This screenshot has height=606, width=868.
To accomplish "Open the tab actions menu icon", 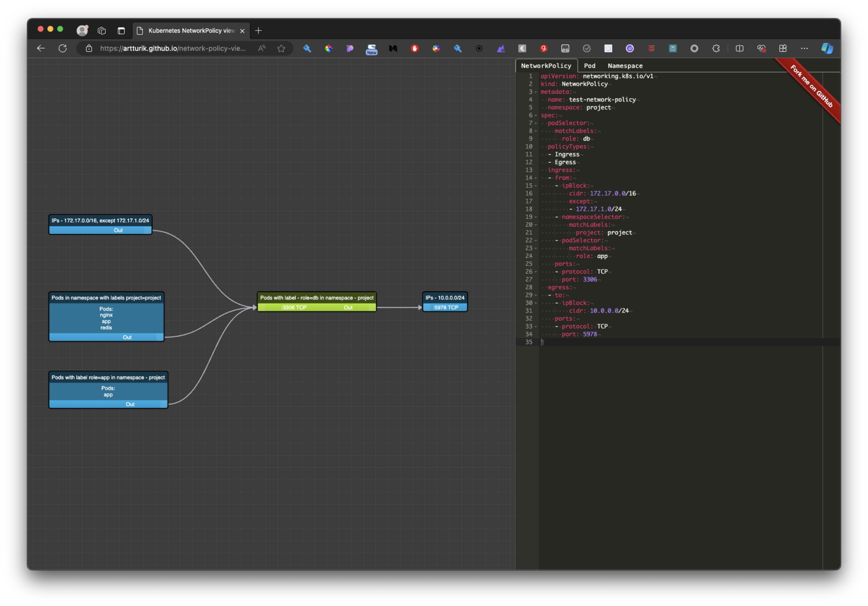I will (x=121, y=31).
